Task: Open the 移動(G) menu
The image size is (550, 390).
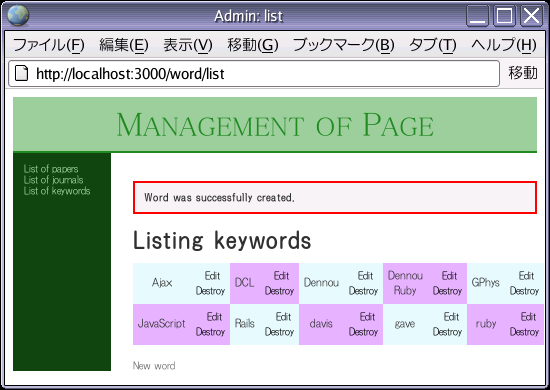Action: [x=253, y=45]
